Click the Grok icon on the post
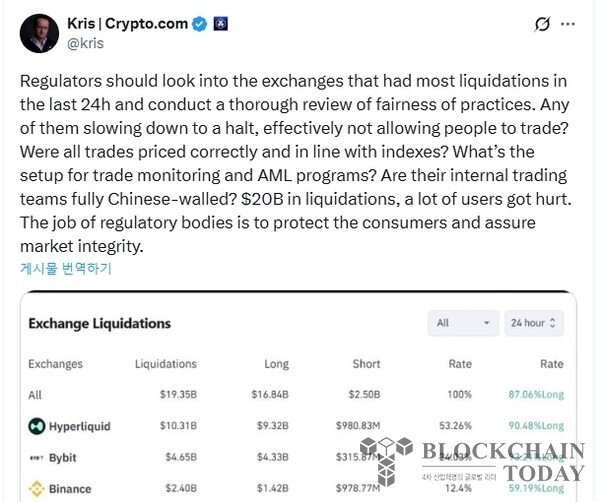Image resolution: width=600 pixels, height=502 pixels. click(543, 24)
